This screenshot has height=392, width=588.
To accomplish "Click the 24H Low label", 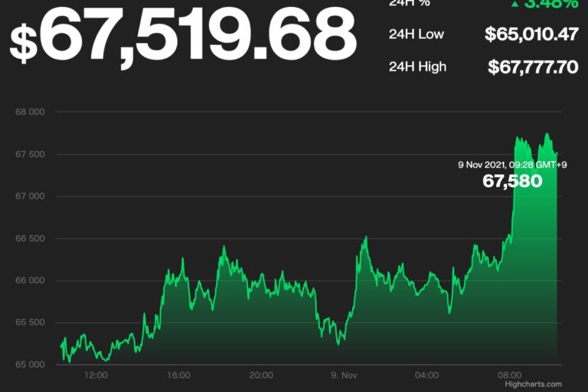I will pyautogui.click(x=416, y=34).
